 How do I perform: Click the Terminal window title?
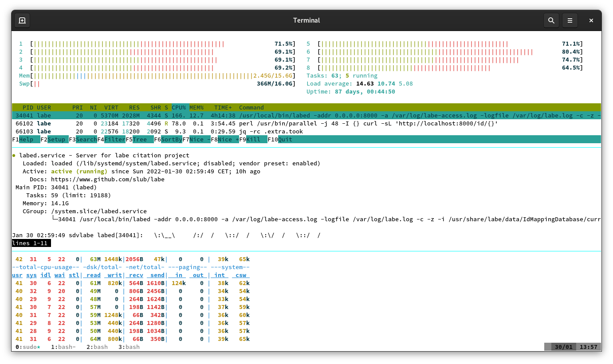click(306, 20)
